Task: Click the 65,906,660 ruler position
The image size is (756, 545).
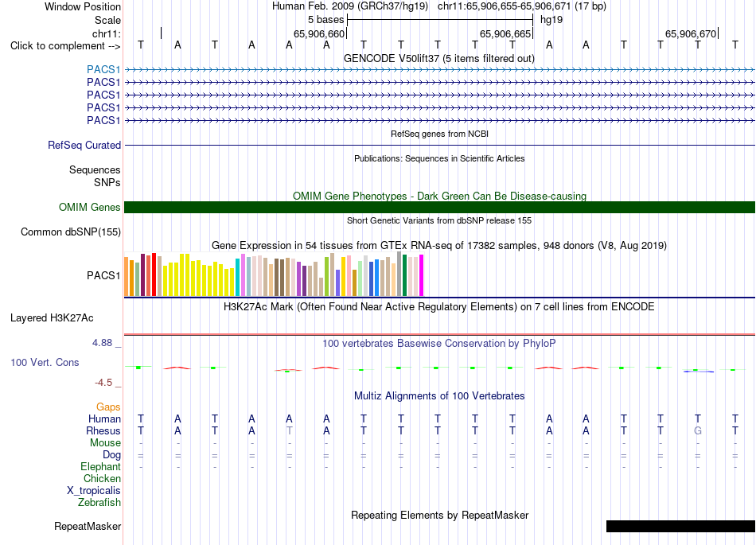Action: coord(319,33)
